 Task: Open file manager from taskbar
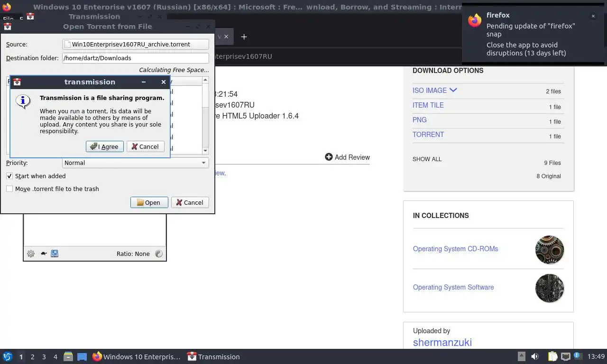click(68, 356)
